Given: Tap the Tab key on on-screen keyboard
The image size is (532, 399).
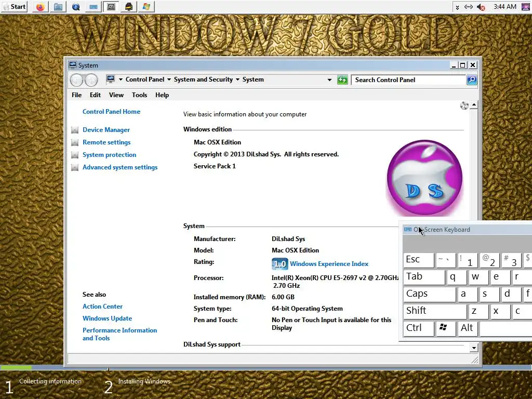Looking at the screenshot, I should (424, 277).
